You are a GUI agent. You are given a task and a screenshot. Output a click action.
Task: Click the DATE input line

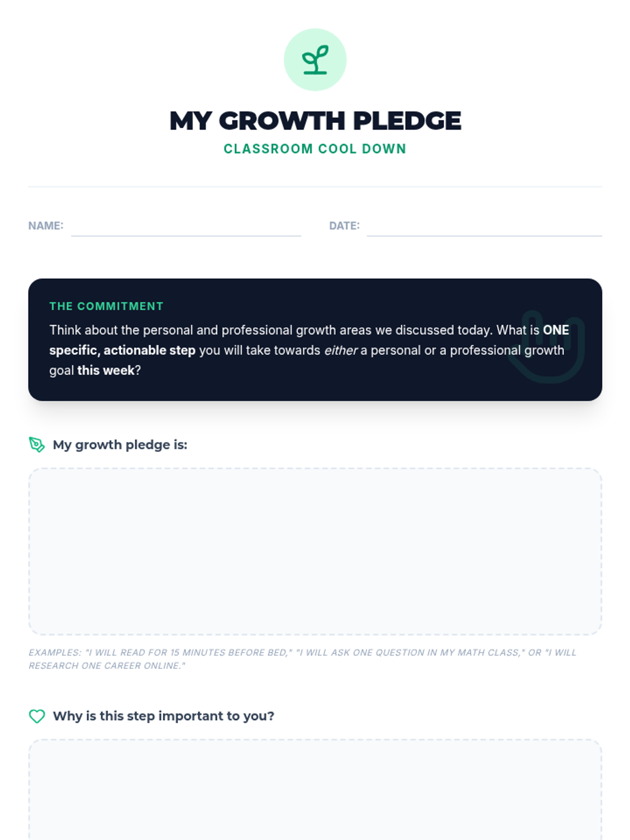pyautogui.click(x=484, y=227)
